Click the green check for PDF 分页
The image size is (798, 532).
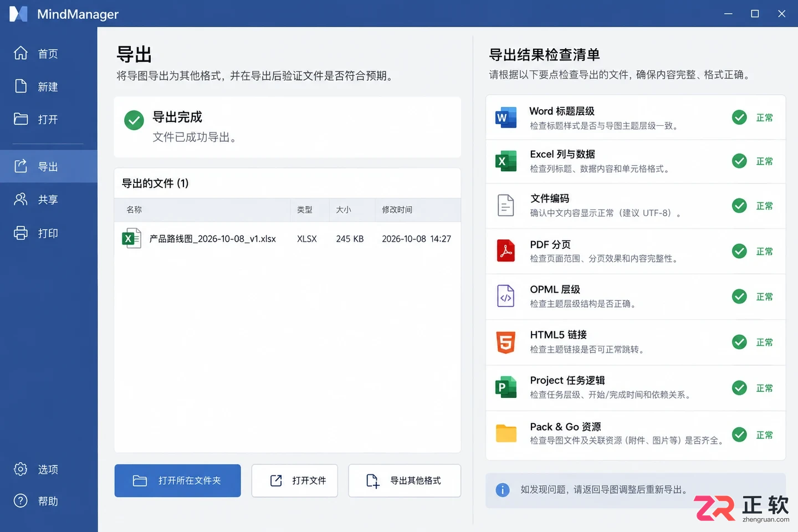[x=739, y=251]
